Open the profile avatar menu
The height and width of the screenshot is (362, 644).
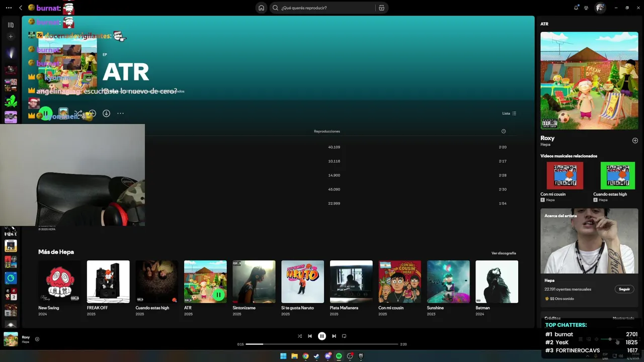click(600, 8)
